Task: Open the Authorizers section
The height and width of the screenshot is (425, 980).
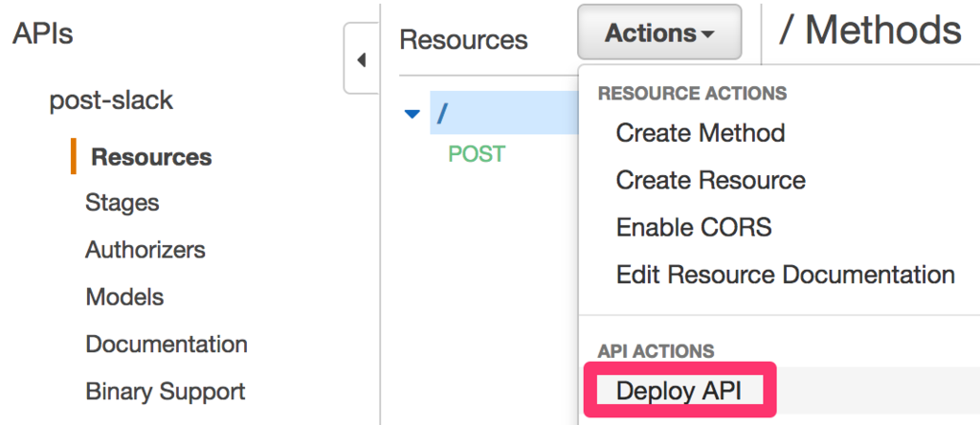Action: coord(145,250)
